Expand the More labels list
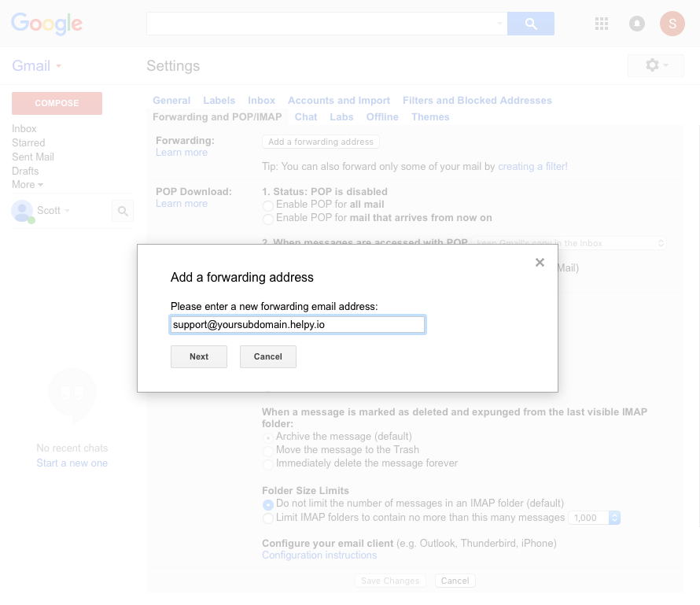 point(28,185)
